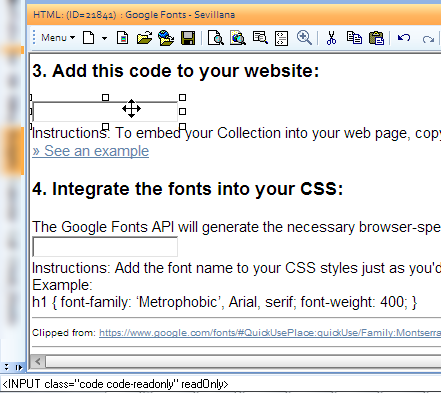Preview in browser (globe with magnifier)
The image size is (441, 393).
point(238,38)
